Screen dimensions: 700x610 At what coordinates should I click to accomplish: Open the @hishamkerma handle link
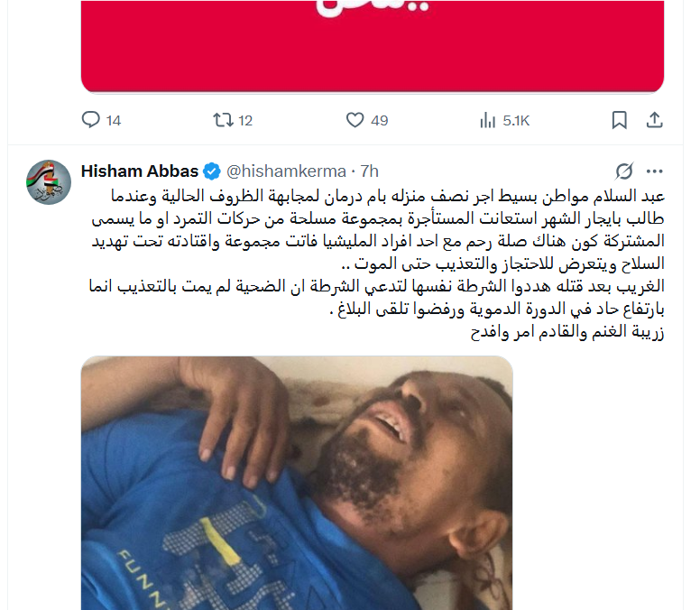tap(286, 171)
